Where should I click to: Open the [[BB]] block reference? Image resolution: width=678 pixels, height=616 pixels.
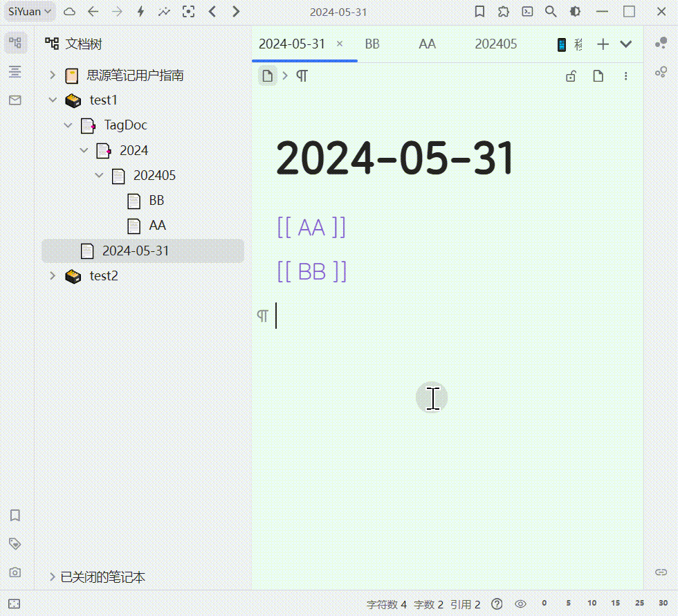[311, 271]
